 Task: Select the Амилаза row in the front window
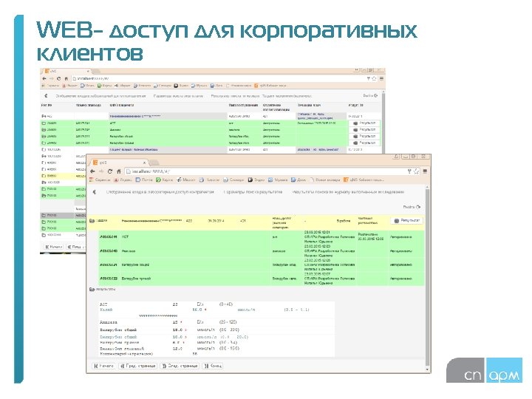pyautogui.click(x=262, y=251)
